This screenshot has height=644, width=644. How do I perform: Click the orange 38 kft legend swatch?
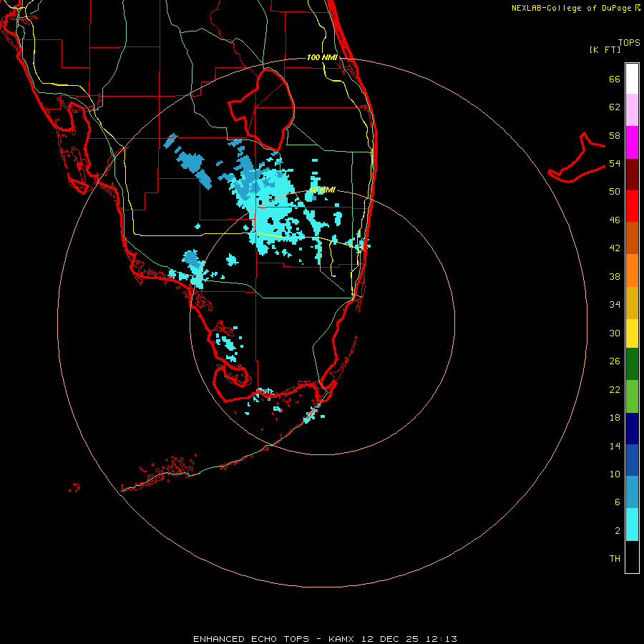tap(632, 270)
